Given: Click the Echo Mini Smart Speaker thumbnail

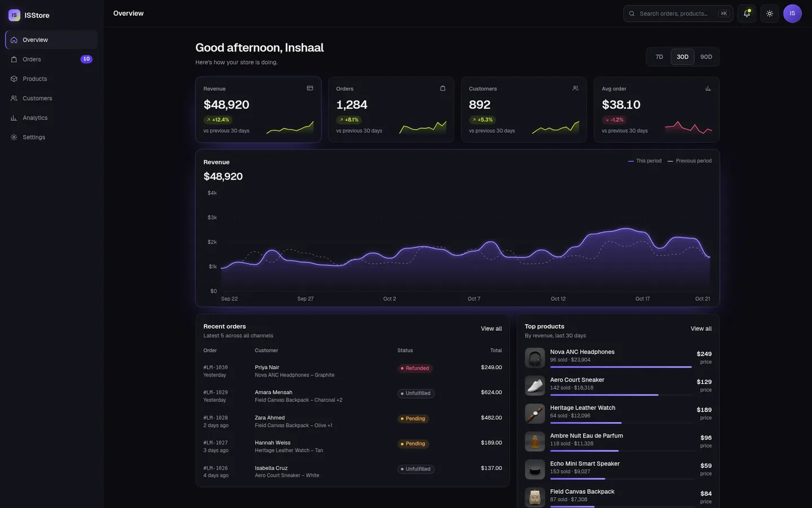Looking at the screenshot, I should point(535,470).
